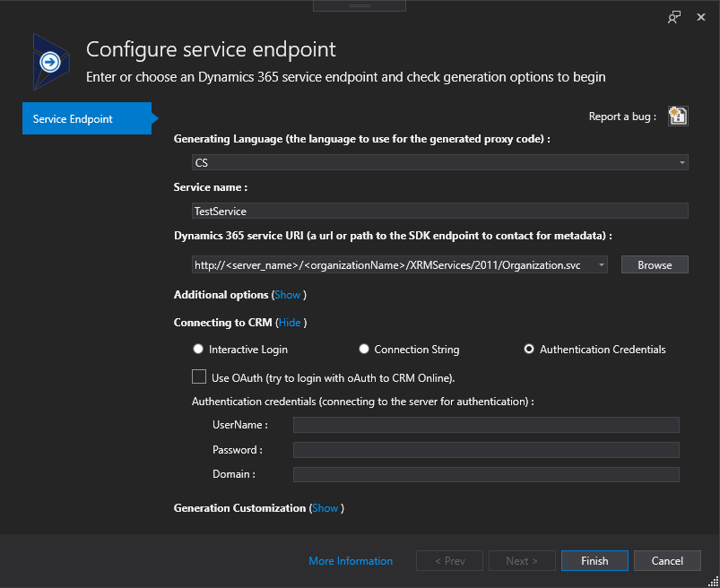This screenshot has width=720, height=588.
Task: Click the Domain input field
Action: pos(486,474)
